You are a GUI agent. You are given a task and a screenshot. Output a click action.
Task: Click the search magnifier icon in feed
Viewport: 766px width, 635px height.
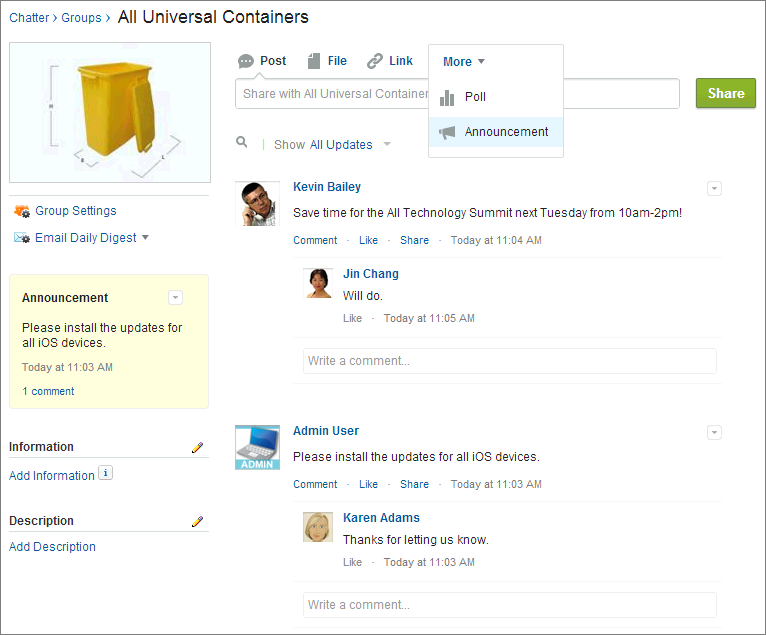pos(242,143)
